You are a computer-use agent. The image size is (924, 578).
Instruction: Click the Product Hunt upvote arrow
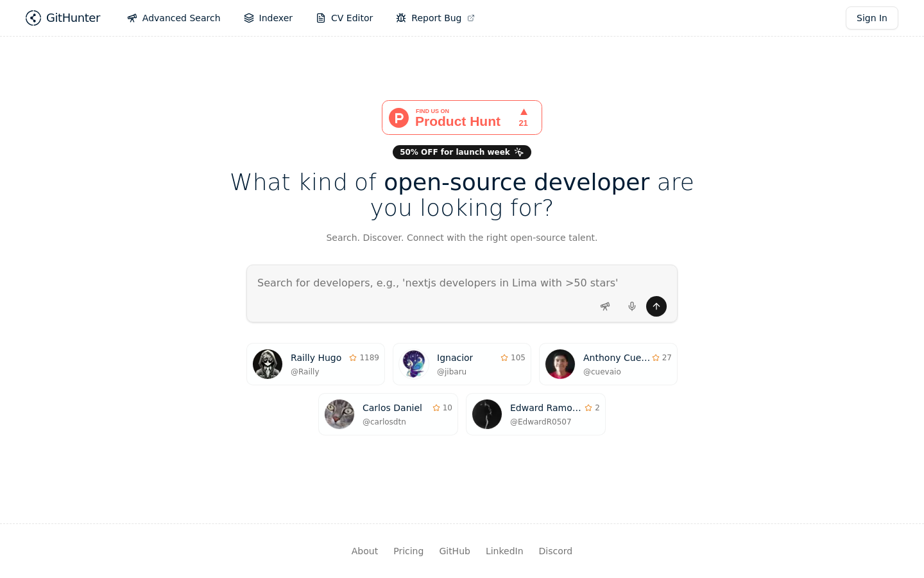pyautogui.click(x=524, y=112)
